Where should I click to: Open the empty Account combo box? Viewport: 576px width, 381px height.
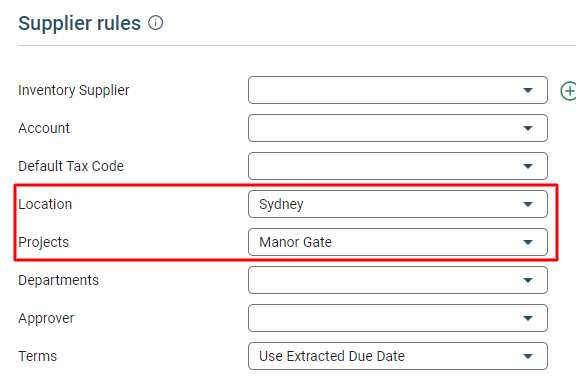[x=398, y=128]
